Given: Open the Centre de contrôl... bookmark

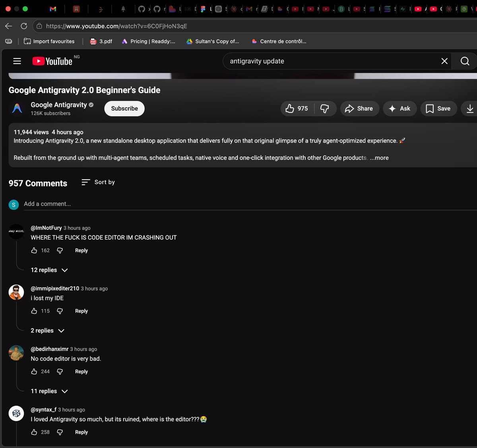Looking at the screenshot, I should [x=279, y=41].
